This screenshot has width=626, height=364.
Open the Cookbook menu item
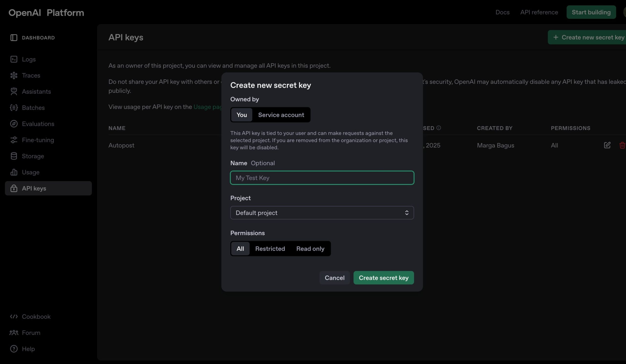click(x=36, y=317)
